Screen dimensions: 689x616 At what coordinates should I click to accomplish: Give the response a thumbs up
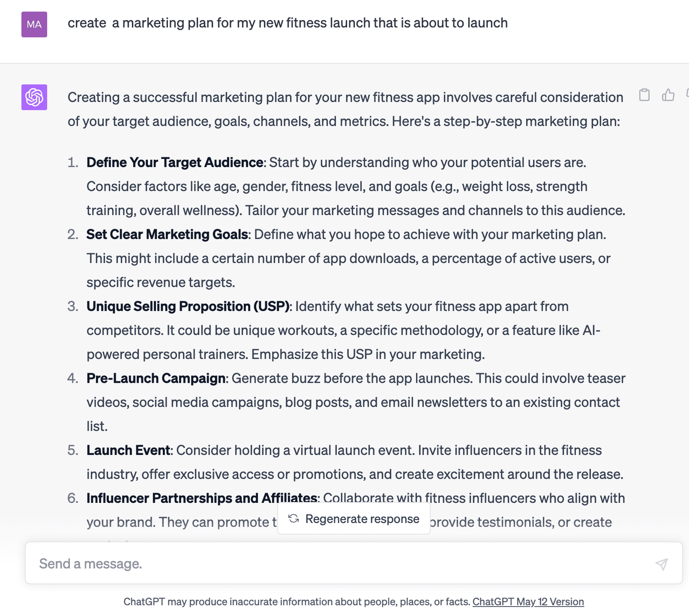tap(668, 95)
